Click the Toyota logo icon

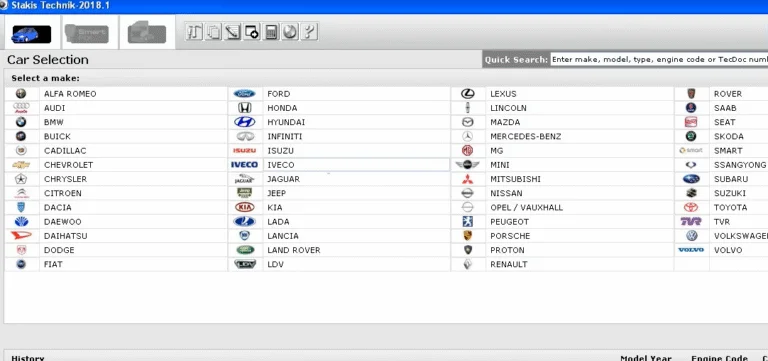pyautogui.click(x=691, y=207)
